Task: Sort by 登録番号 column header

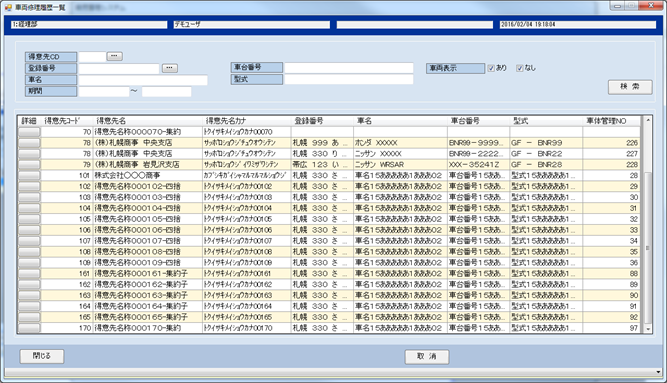Action: 322,121
